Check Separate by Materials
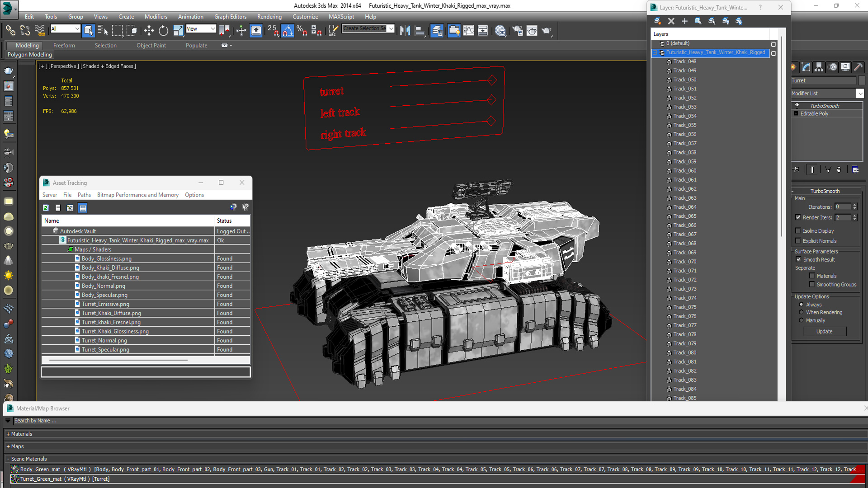The height and width of the screenshot is (488, 868). click(x=812, y=276)
